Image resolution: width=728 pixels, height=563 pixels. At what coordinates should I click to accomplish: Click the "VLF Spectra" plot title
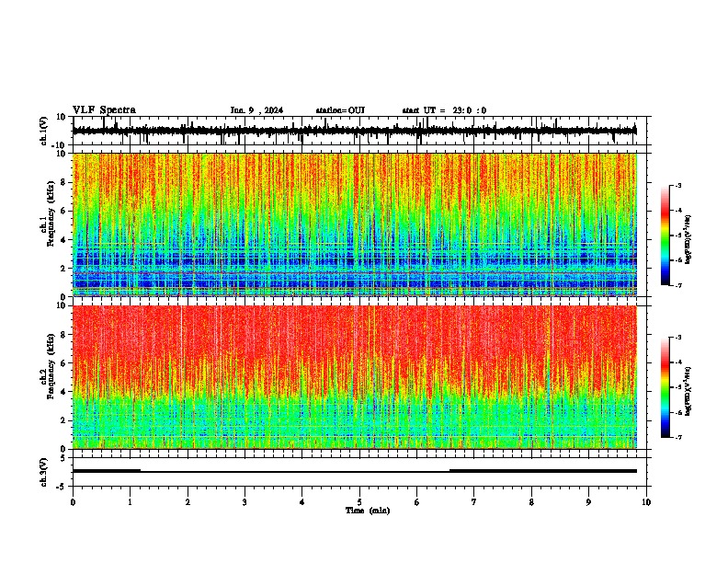click(x=104, y=110)
